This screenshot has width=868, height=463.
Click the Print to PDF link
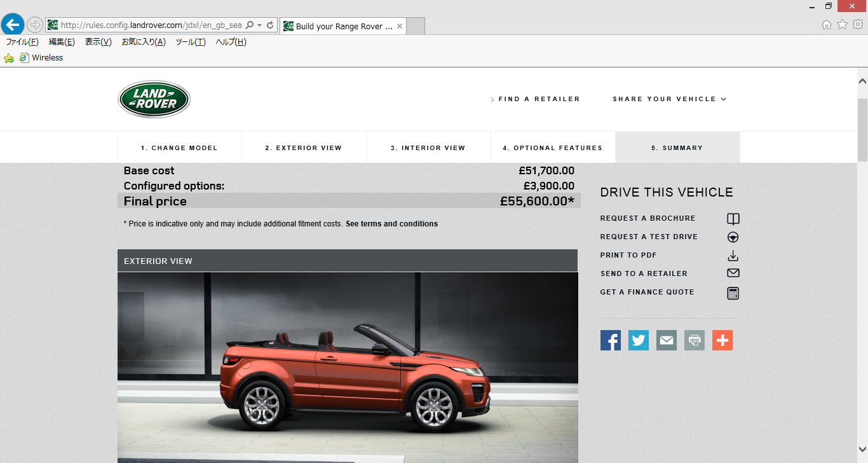628,255
